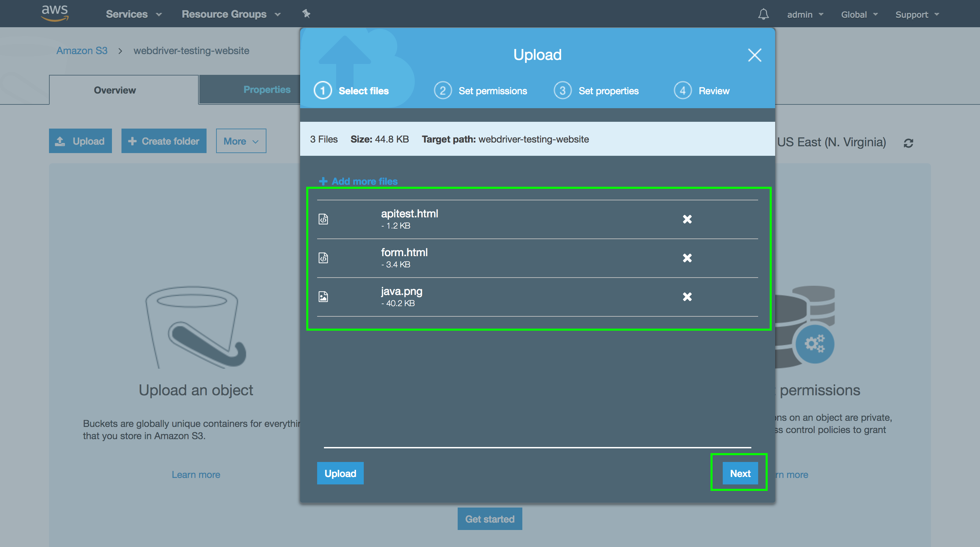The width and height of the screenshot is (980, 547).
Task: Click the java.png image file icon
Action: [x=323, y=297]
